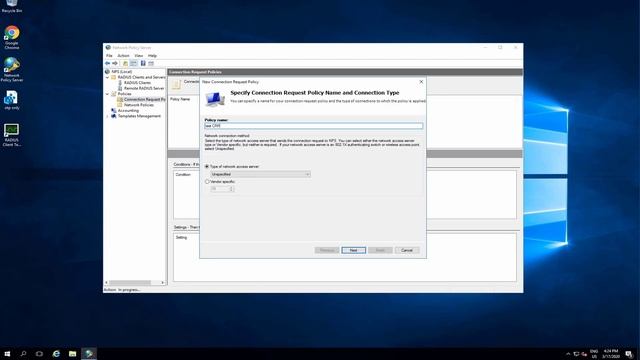Click the Network Policy Server taskbar button

coord(89,353)
